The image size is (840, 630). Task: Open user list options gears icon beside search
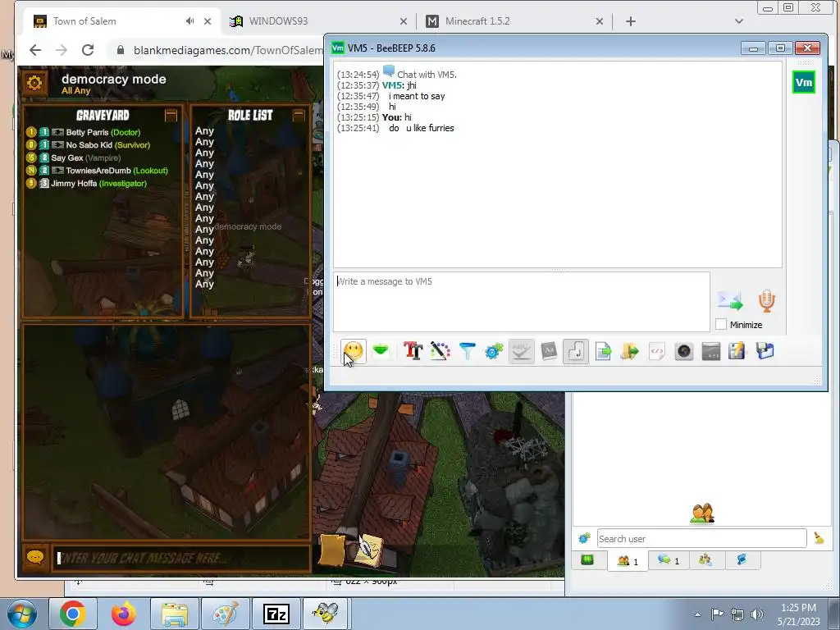(584, 538)
